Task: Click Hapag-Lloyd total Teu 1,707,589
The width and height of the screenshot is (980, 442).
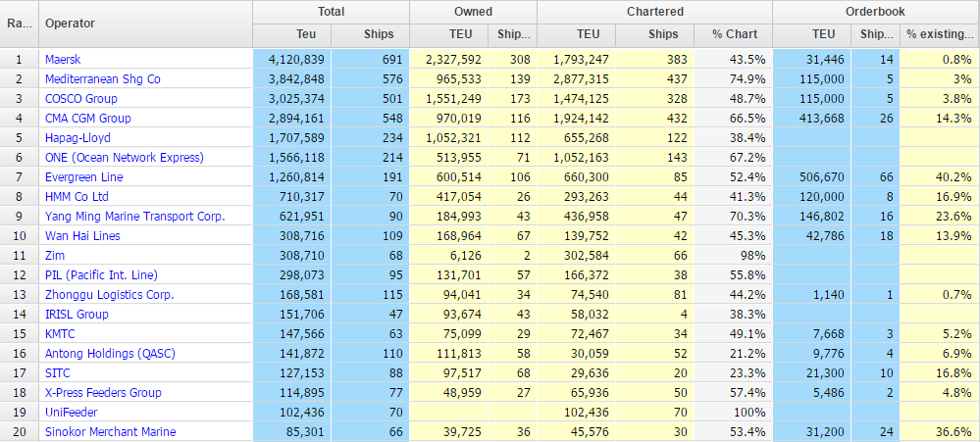Action: coord(296,138)
